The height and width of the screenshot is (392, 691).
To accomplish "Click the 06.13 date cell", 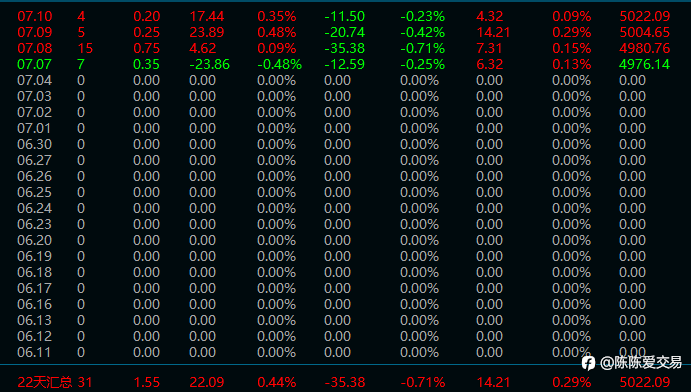I will pos(35,320).
